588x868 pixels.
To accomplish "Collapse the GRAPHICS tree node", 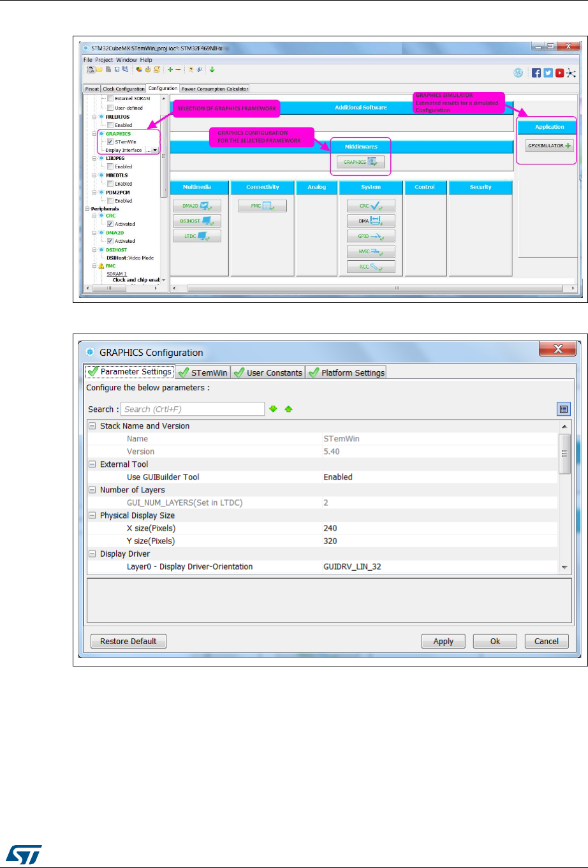I will [94, 134].
